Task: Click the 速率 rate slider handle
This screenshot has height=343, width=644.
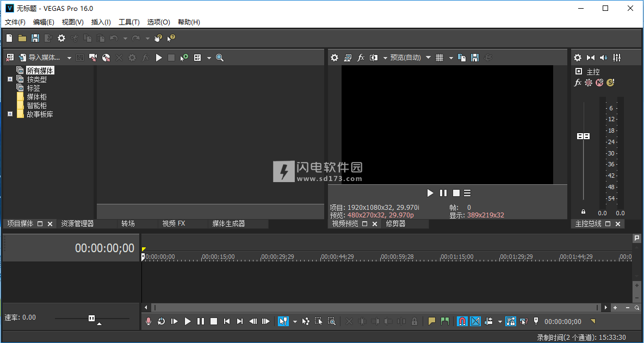Action: (x=91, y=318)
